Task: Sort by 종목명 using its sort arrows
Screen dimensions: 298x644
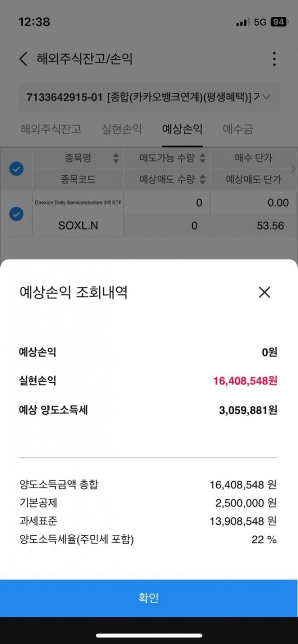Action: click(x=116, y=158)
